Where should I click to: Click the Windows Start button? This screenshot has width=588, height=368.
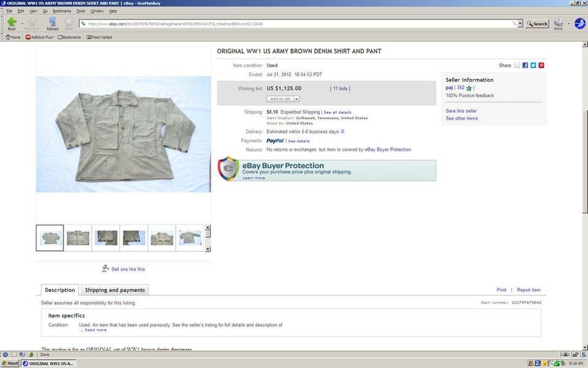pyautogui.click(x=10, y=363)
